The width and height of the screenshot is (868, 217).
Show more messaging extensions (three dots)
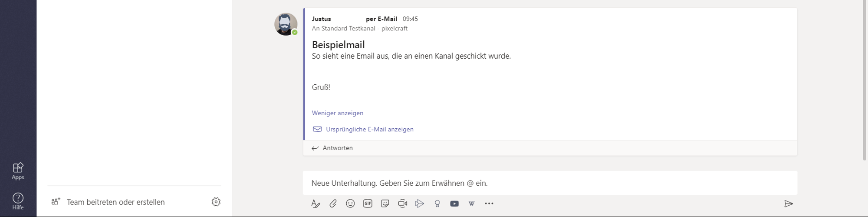pyautogui.click(x=489, y=204)
